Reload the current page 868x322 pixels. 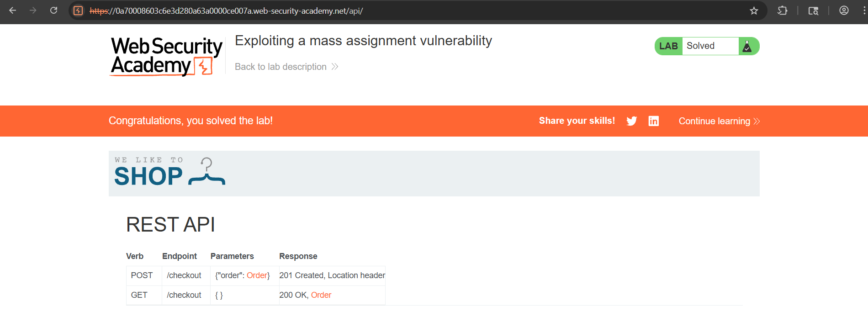(x=53, y=11)
